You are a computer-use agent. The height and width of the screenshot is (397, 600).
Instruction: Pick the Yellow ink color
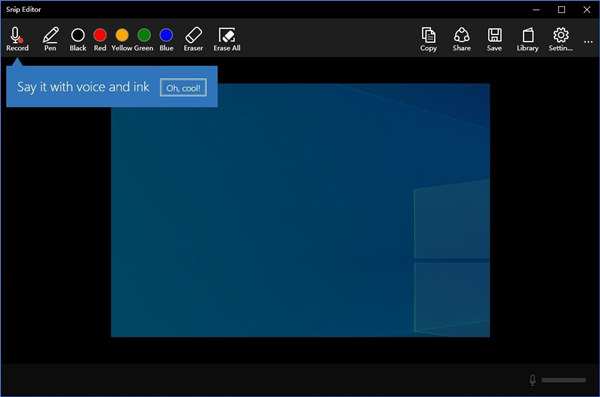point(122,39)
